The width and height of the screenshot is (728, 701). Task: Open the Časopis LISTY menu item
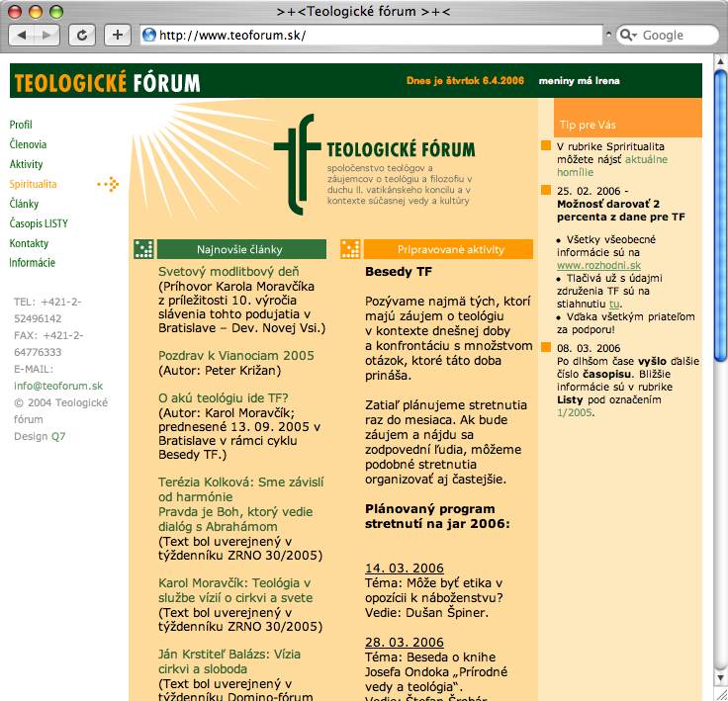click(39, 223)
